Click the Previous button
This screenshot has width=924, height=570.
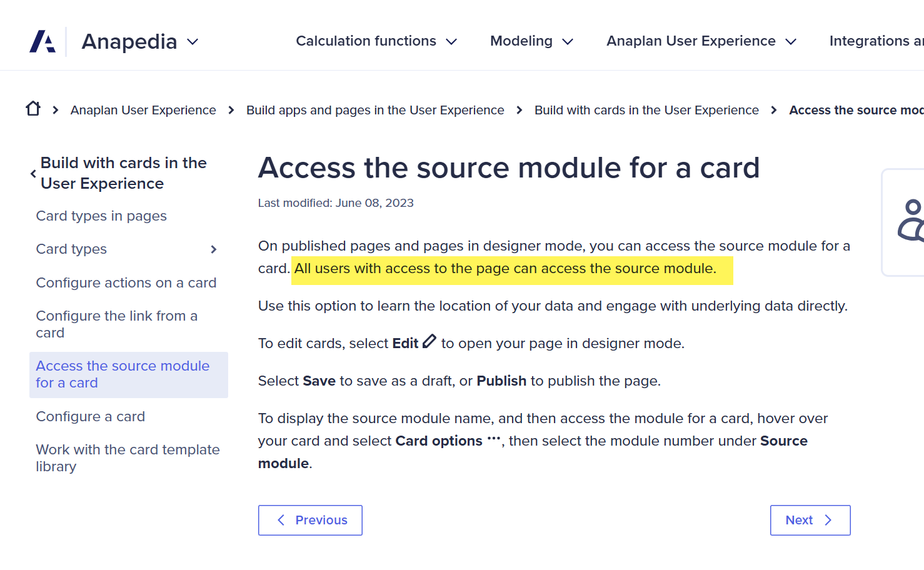[x=310, y=520]
